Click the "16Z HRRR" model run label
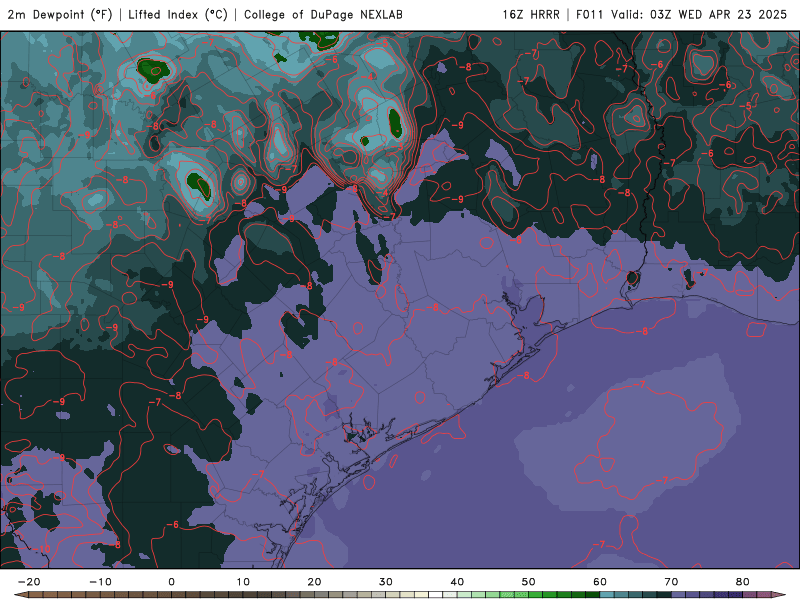This screenshot has height=600, width=800. pos(531,14)
